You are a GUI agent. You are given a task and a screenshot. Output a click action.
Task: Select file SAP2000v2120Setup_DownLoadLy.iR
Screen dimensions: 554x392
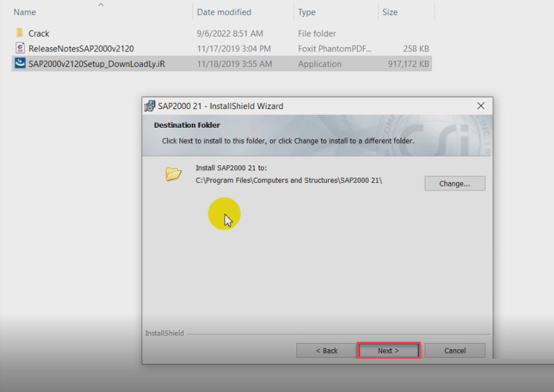click(97, 64)
